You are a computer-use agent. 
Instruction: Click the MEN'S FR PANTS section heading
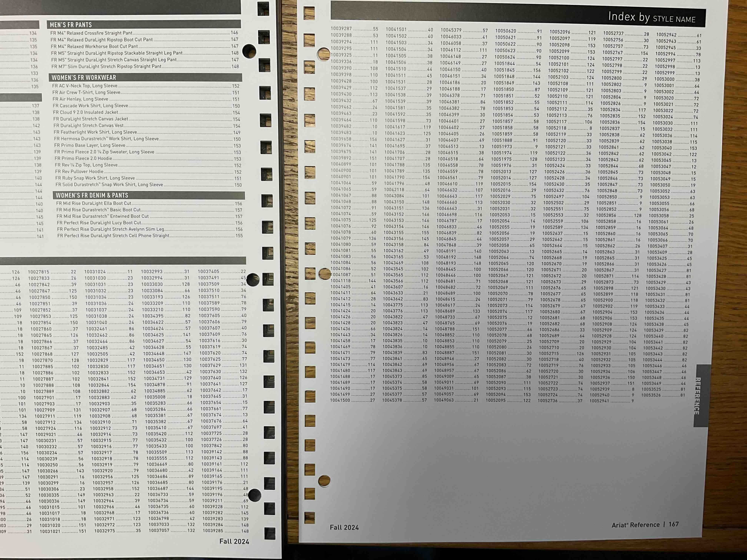pos(71,25)
